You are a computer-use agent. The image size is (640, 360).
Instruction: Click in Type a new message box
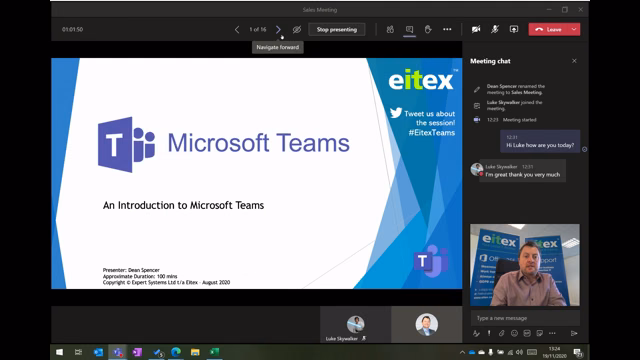tap(525, 318)
